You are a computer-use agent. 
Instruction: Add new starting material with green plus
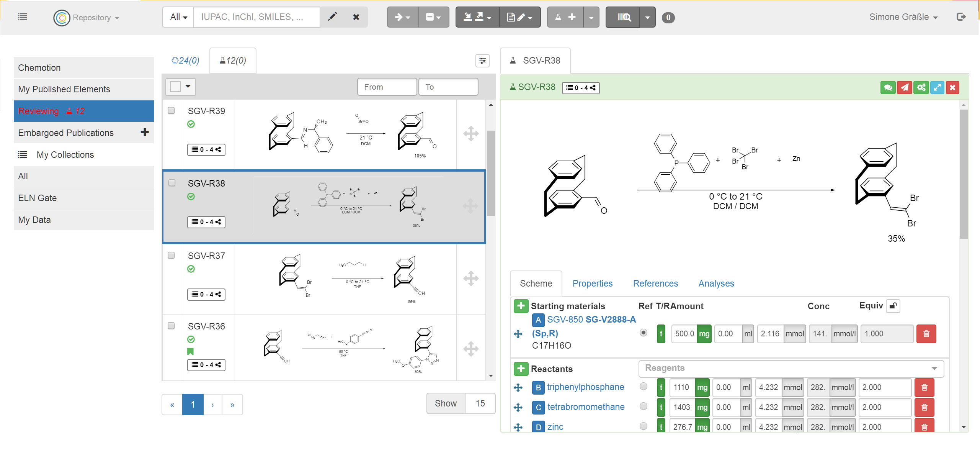[x=521, y=306]
